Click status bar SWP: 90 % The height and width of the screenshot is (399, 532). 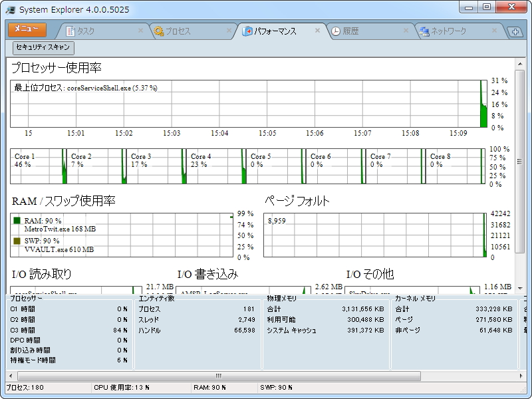click(x=276, y=388)
